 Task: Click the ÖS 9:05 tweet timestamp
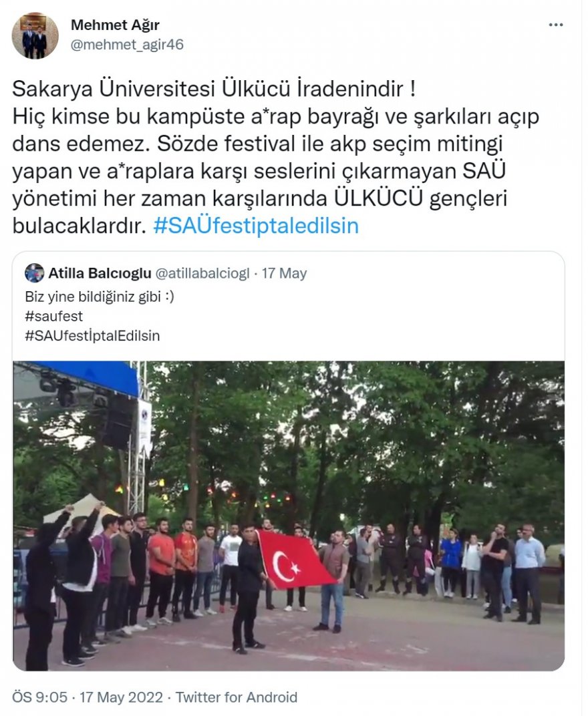click(x=39, y=697)
